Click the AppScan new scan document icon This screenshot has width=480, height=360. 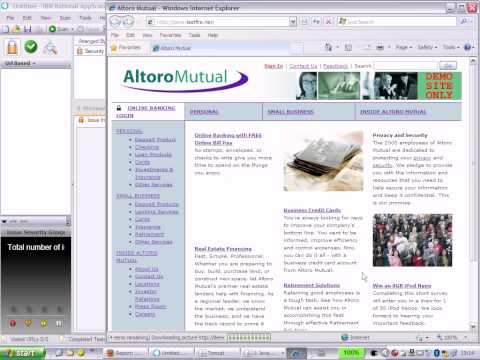[6, 29]
